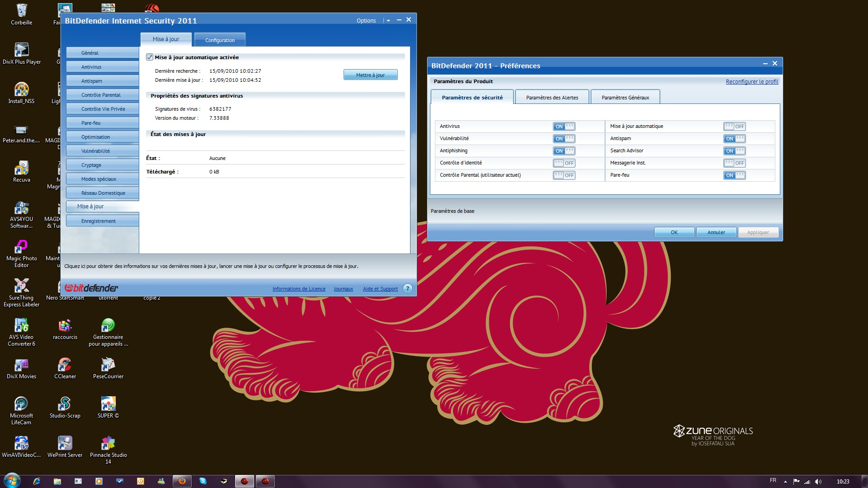The width and height of the screenshot is (868, 488).
Task: Toggle the Pare-feu switch in Préférences
Action: [x=735, y=175]
